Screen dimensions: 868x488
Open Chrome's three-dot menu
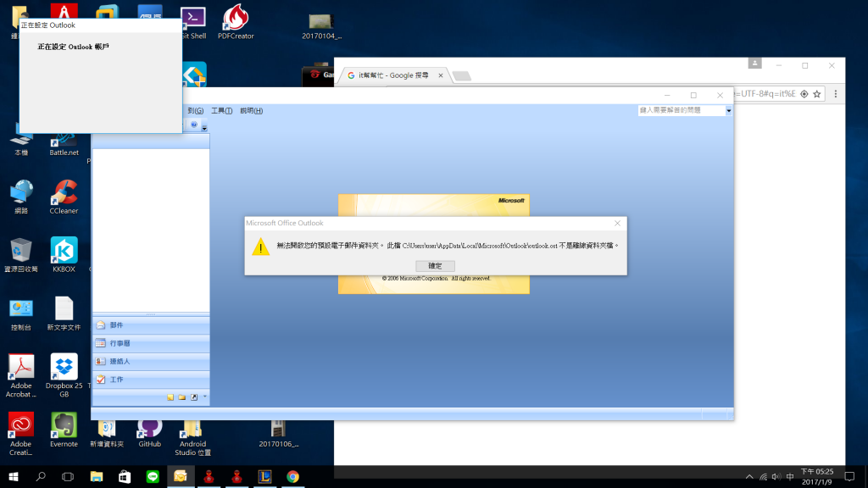click(x=836, y=94)
